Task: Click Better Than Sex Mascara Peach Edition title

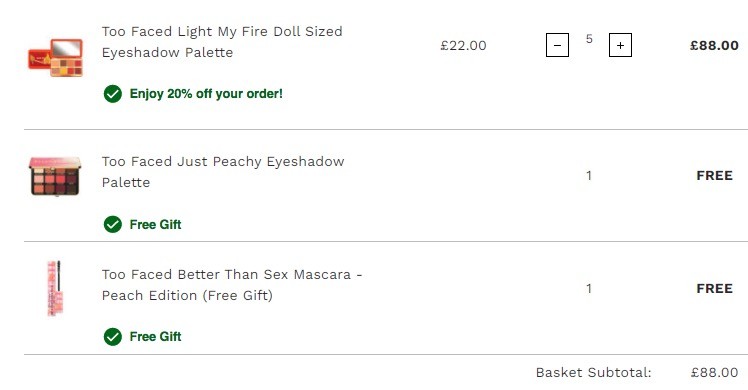Action: [232, 285]
